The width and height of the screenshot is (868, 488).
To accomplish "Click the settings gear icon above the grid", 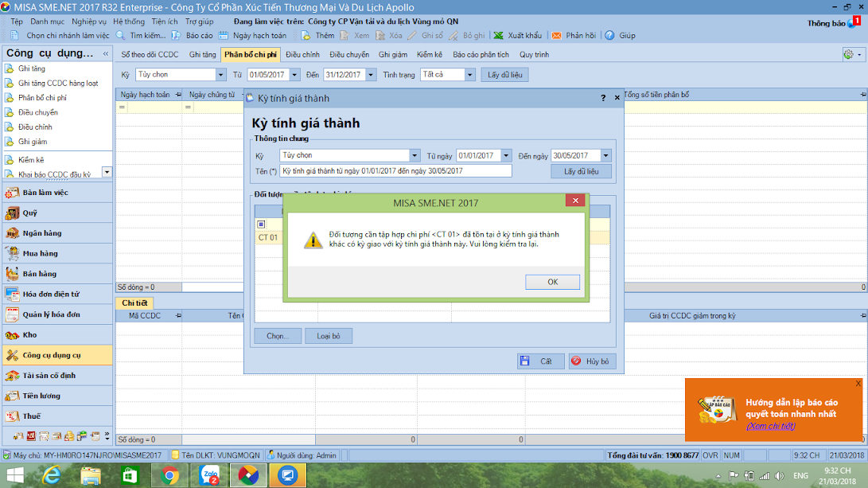I will click(x=848, y=54).
